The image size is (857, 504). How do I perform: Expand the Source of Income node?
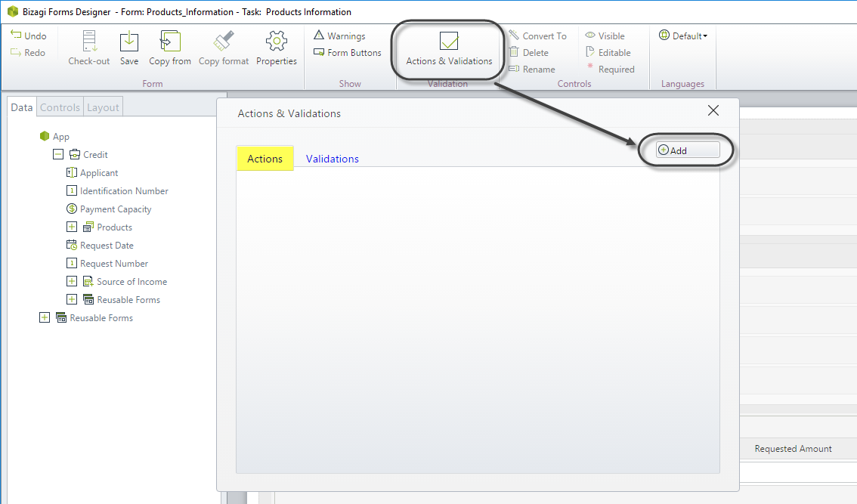(72, 282)
